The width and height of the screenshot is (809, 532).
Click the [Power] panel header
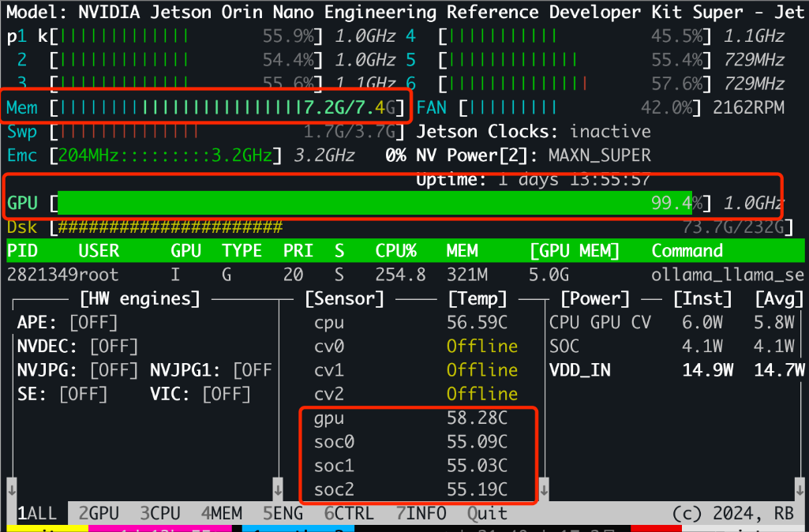[x=595, y=299]
